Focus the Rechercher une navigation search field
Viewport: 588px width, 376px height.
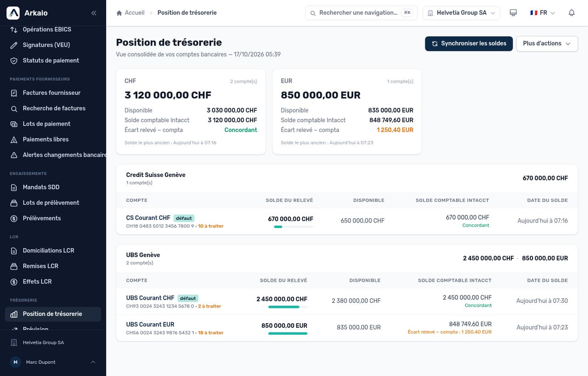click(x=361, y=13)
